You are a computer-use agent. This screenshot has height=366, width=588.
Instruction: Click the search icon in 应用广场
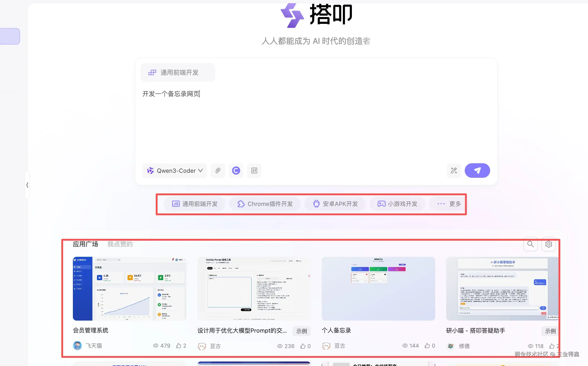point(530,244)
